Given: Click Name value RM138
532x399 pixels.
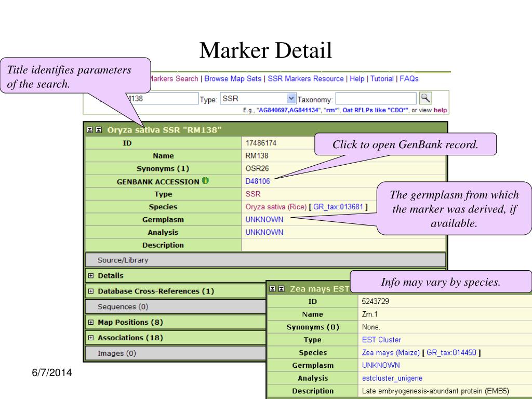Looking at the screenshot, I should pos(257,156).
